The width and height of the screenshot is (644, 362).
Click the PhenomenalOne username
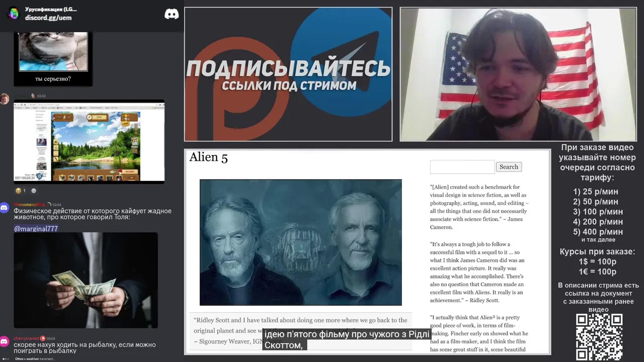tap(29, 205)
